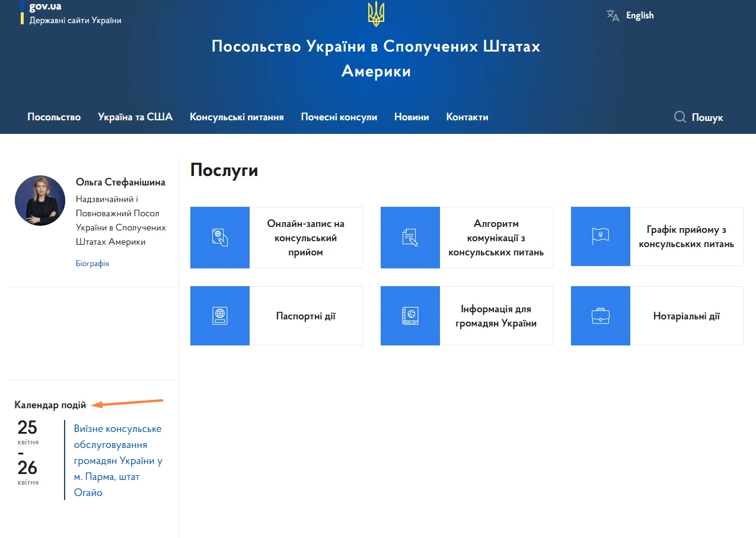The height and width of the screenshot is (538, 756).
Task: Open the Новини section
Action: click(412, 117)
